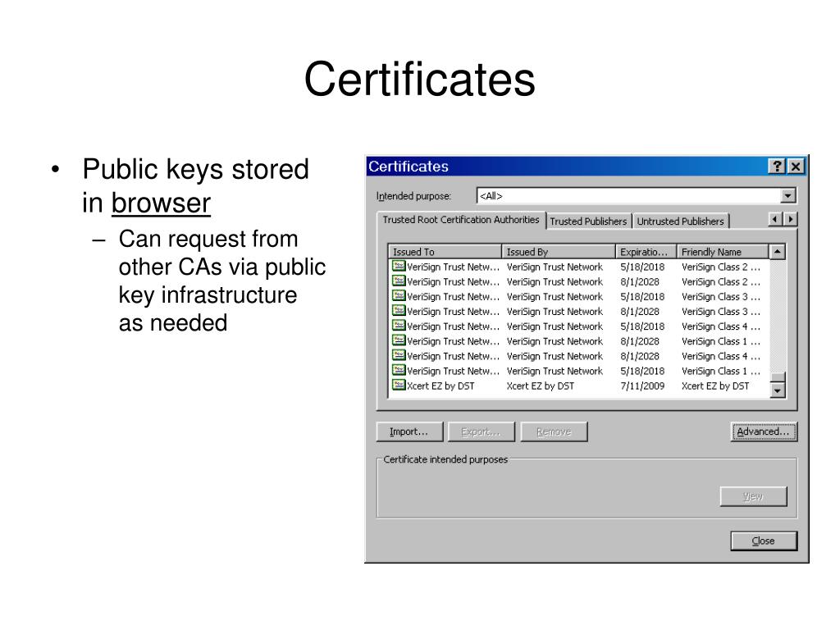Click the 'Intended purpose:' label

413,196
